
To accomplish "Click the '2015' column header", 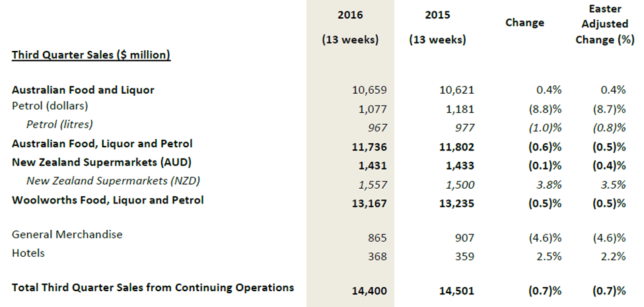I will [437, 15].
